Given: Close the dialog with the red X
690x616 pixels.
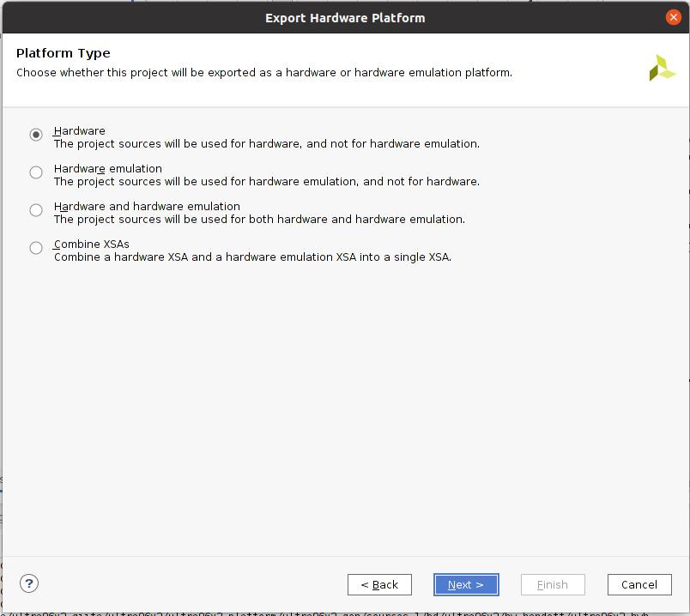Looking at the screenshot, I should click(674, 18).
